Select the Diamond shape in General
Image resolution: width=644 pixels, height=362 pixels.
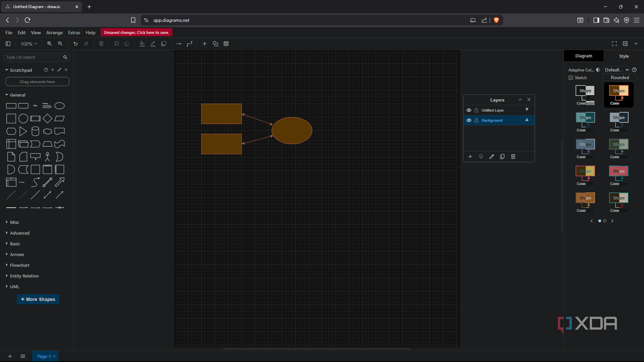(47, 118)
